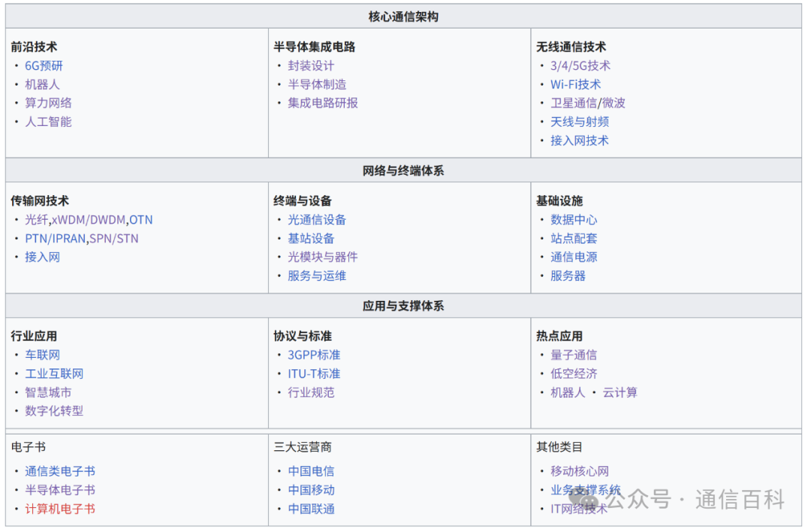
Task: Open the 卫星通信/微波 page
Action: pos(587,103)
